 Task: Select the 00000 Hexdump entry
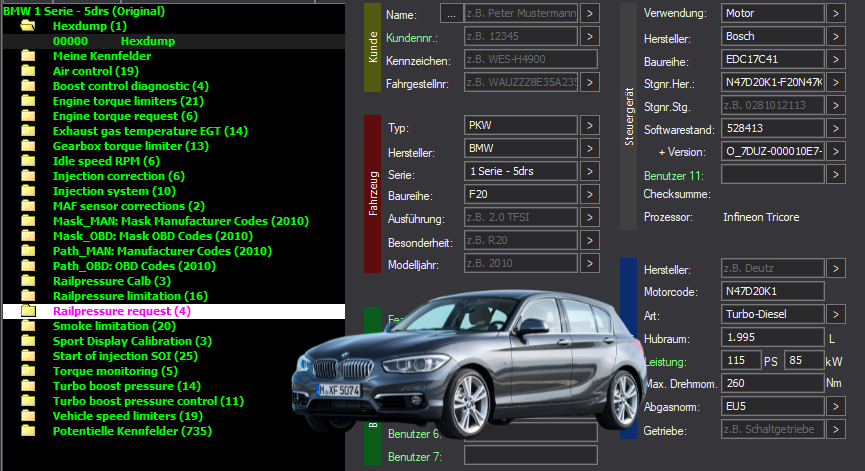[x=174, y=41]
